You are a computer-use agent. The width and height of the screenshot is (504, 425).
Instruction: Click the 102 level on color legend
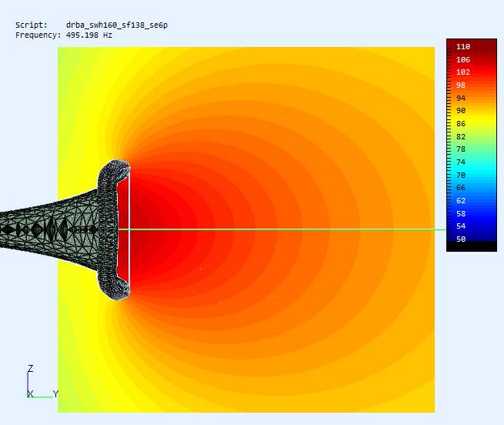coord(463,72)
